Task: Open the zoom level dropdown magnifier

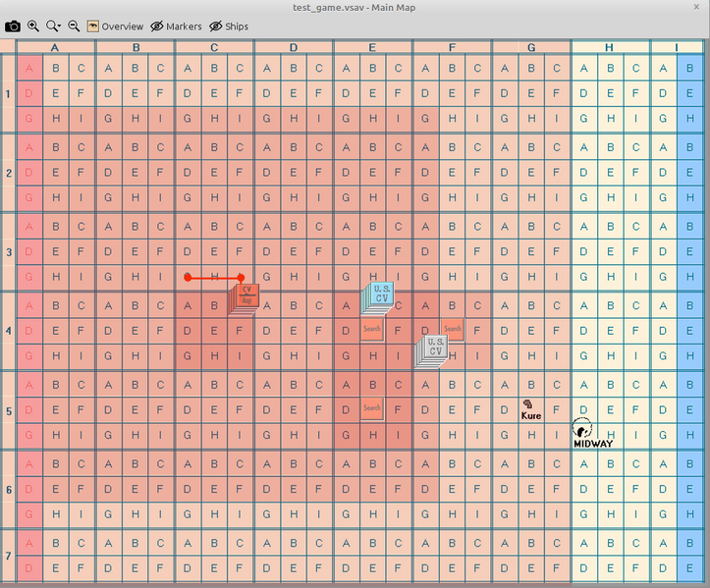Action: click(x=53, y=27)
